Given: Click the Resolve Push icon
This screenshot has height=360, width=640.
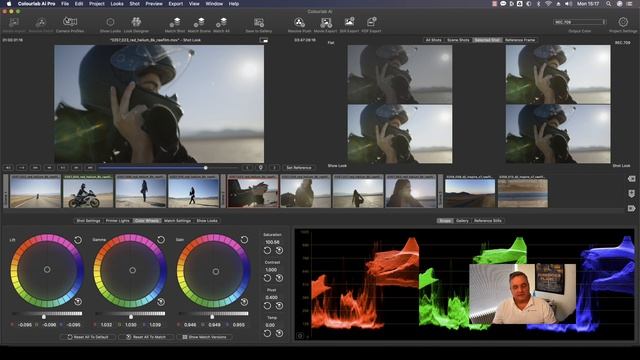Looking at the screenshot, I should point(299,22).
